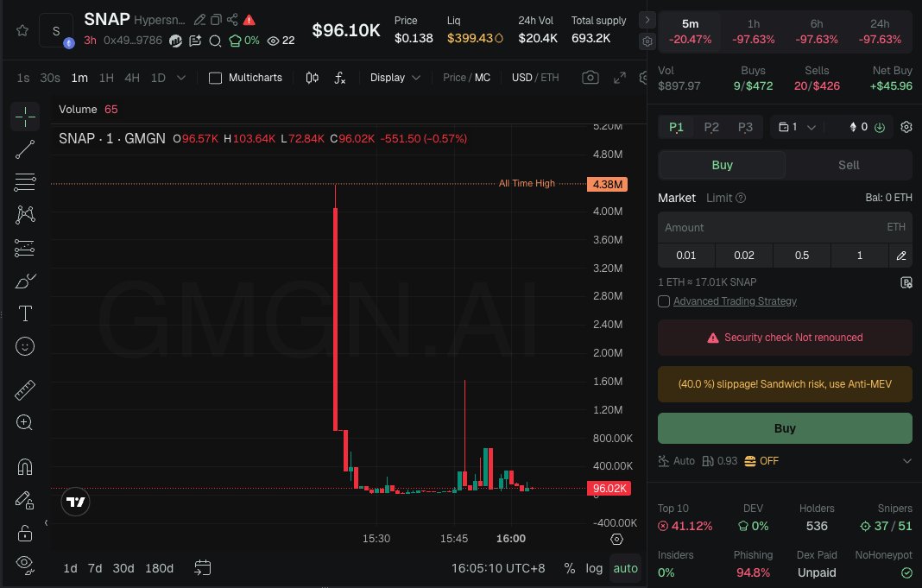Activate the zoom in tool

(25, 422)
